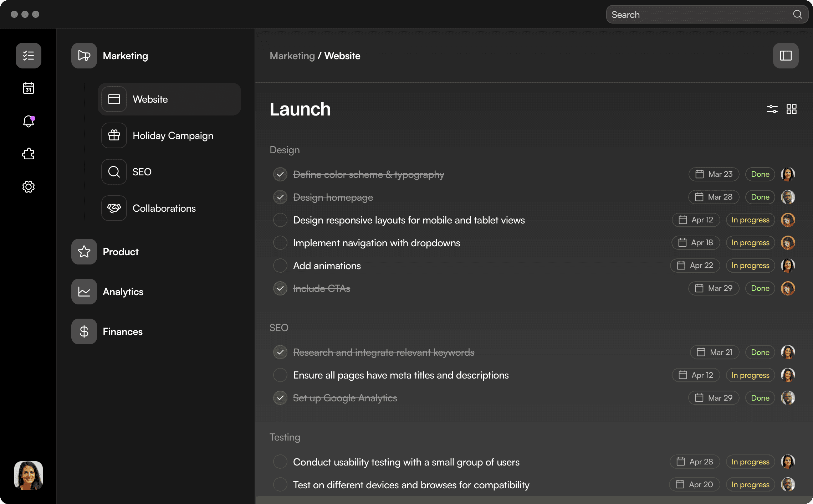Screen dimensions: 813x504
Task: Open settings gear in left rail
Action: [29, 186]
